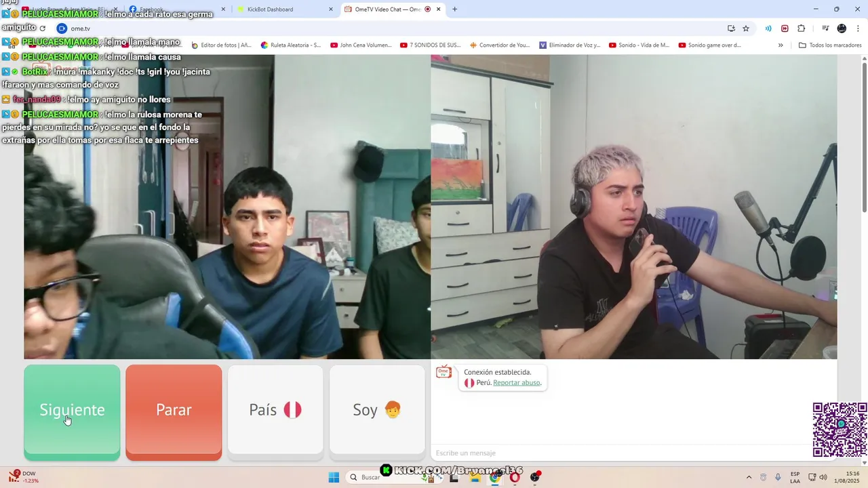
Task: Open the Extensions puzzle icon
Action: [802, 28]
